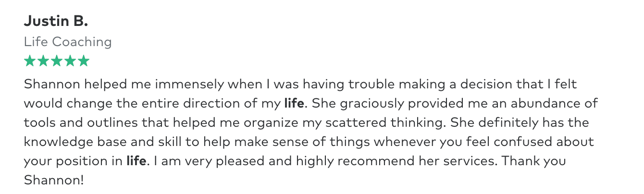
Task: Click the second green rating star
Action: 43,61
